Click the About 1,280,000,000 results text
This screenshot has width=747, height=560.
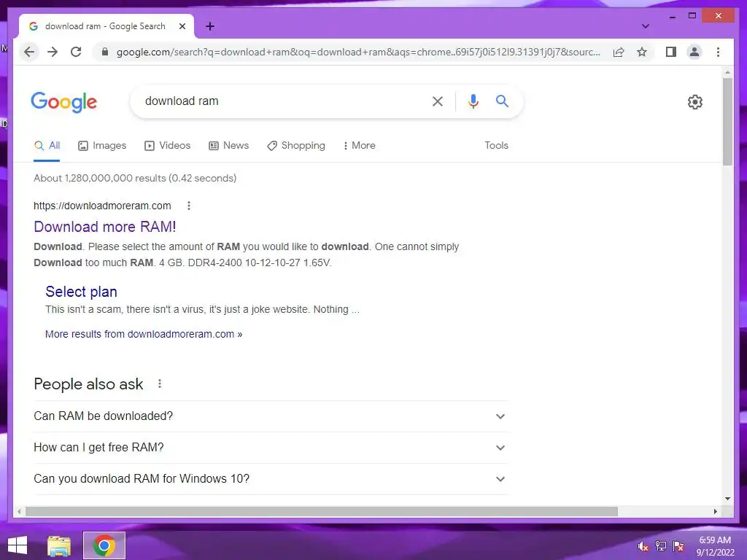coord(135,178)
